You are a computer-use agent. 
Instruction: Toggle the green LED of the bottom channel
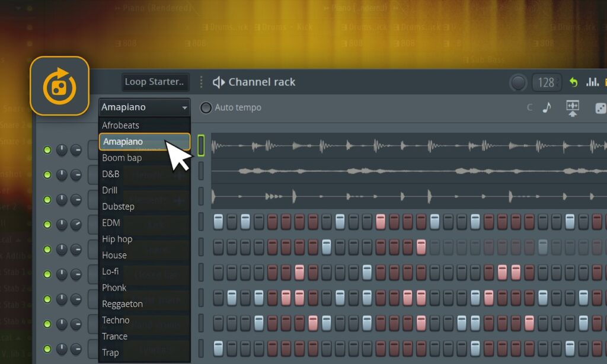click(47, 349)
